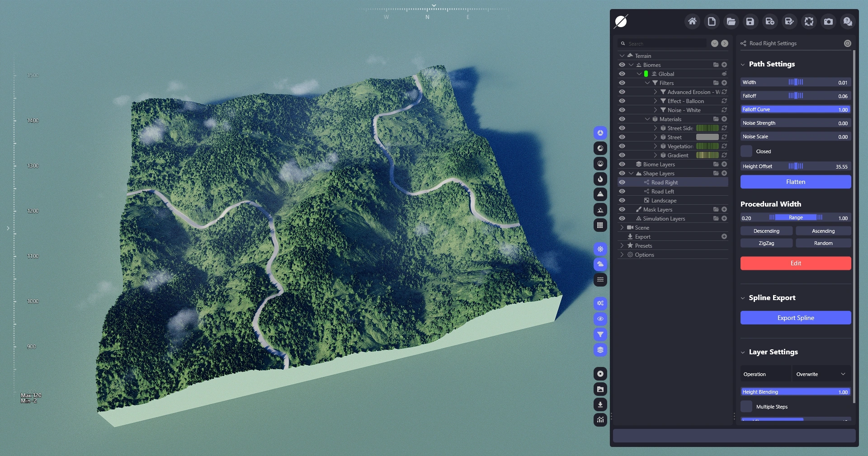Click the Export Spline button
The height and width of the screenshot is (456, 868).
[x=796, y=318]
